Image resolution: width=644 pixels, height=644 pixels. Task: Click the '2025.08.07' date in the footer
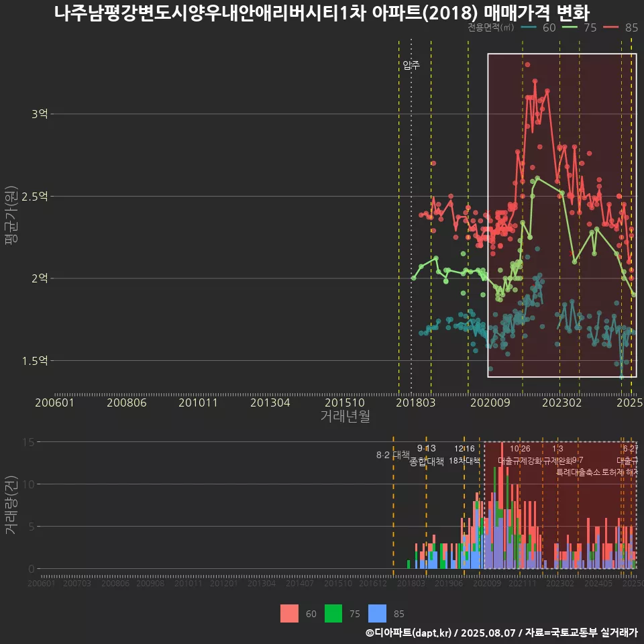(488, 633)
